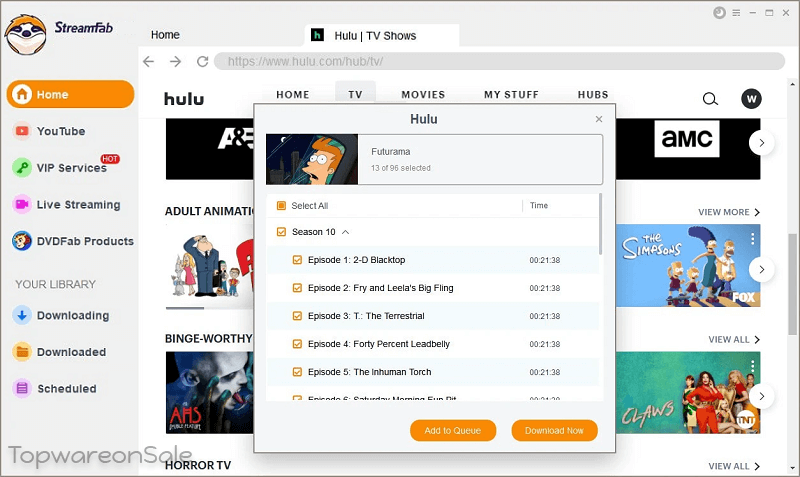The image size is (800, 477).
Task: Click the StreamFab sloth logo
Action: pos(26,34)
